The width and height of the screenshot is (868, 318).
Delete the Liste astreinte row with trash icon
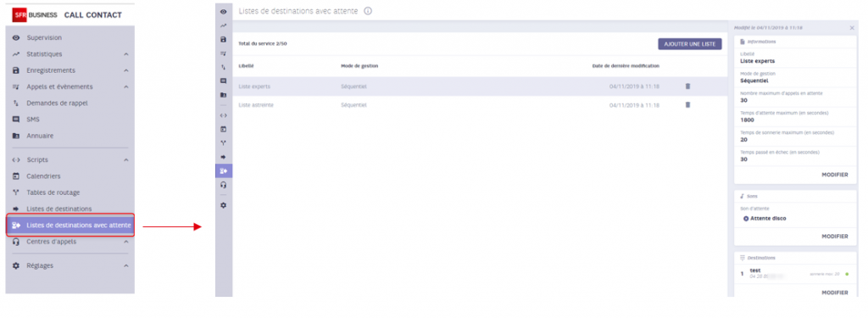[688, 104]
